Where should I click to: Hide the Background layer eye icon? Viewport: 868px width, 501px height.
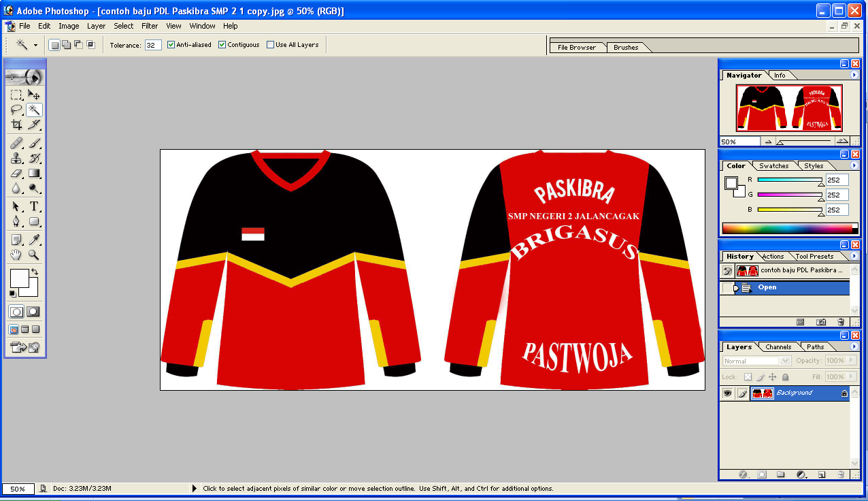coord(727,393)
